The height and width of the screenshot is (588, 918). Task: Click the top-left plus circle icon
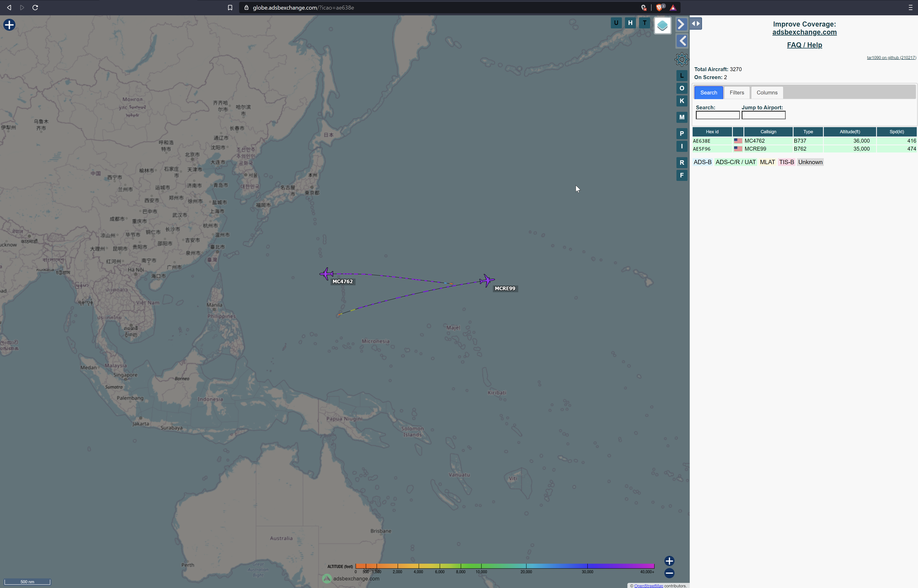point(9,25)
